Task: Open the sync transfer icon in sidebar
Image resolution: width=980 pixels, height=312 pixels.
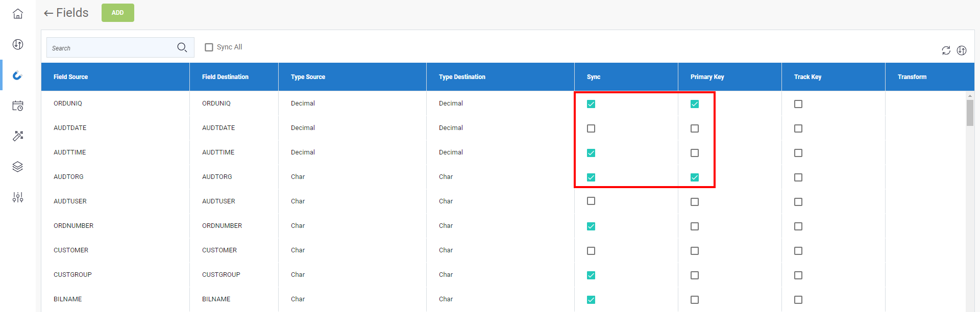Action: click(x=18, y=44)
